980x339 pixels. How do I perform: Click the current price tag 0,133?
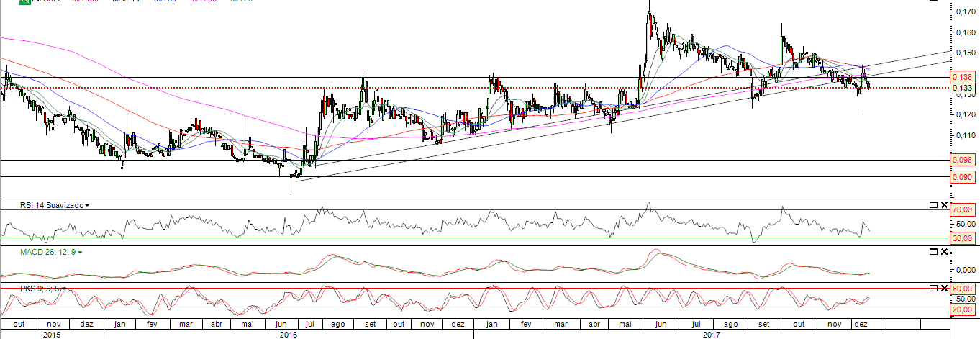963,88
